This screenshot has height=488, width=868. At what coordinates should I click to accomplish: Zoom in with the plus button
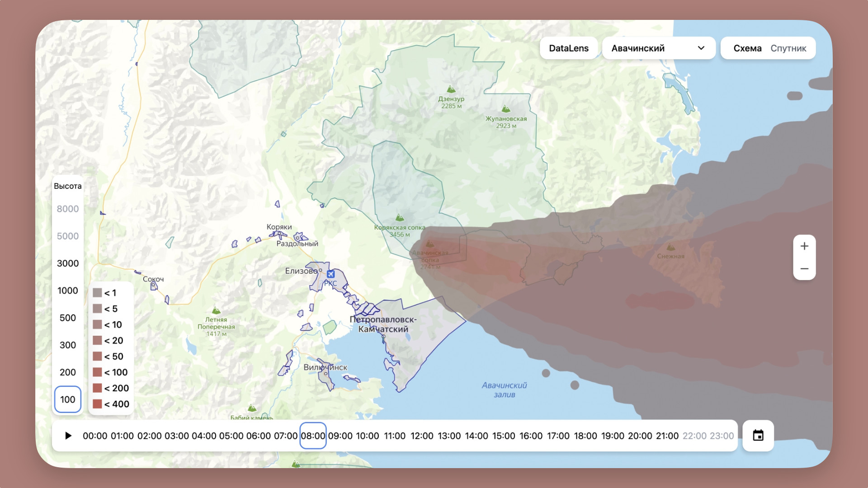click(804, 246)
